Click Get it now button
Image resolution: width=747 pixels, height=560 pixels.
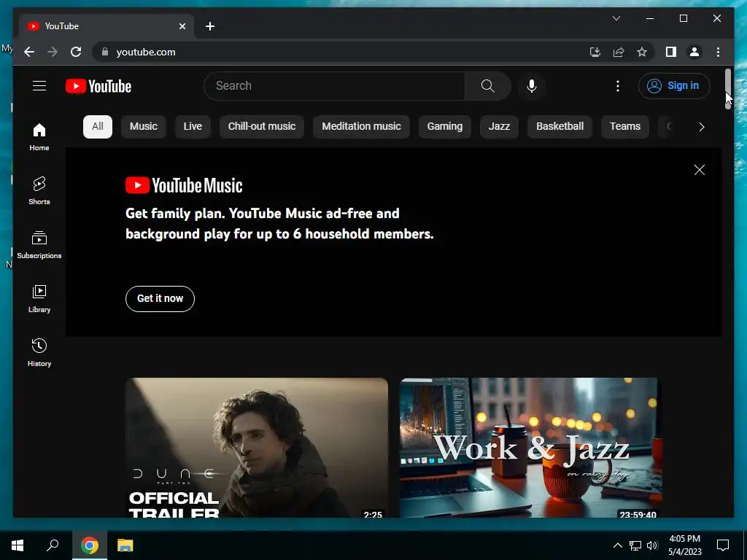[160, 298]
